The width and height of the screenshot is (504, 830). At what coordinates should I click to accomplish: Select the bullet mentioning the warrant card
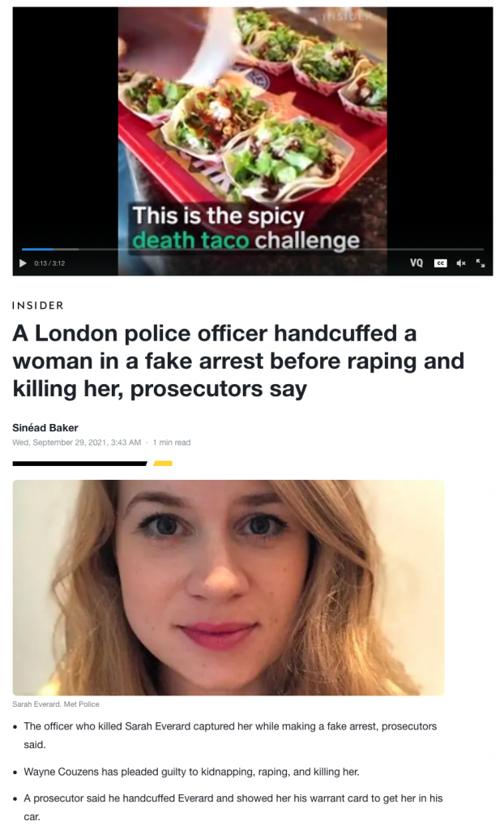233,807
